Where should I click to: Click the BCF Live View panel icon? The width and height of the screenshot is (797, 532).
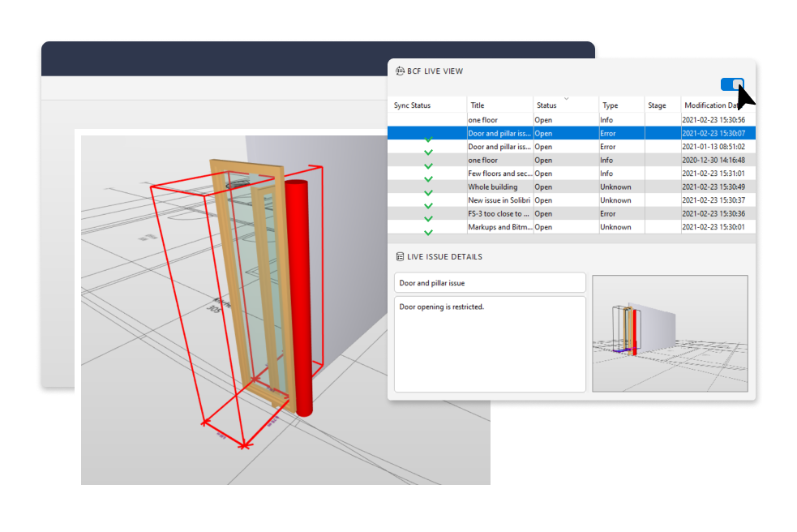point(398,71)
